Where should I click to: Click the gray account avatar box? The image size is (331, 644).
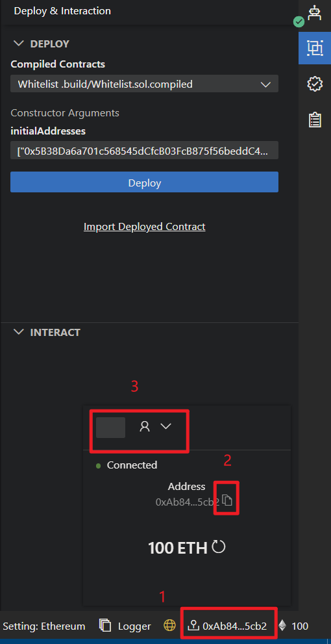(110, 427)
